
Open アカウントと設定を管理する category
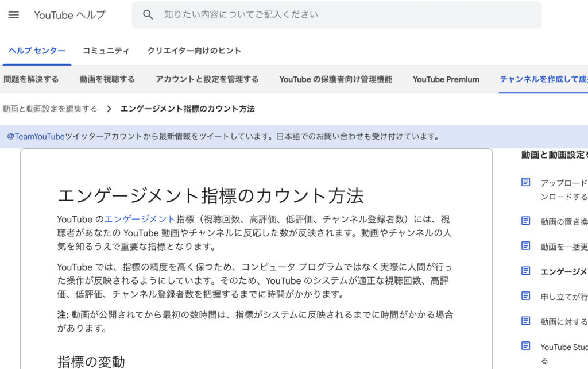[207, 79]
